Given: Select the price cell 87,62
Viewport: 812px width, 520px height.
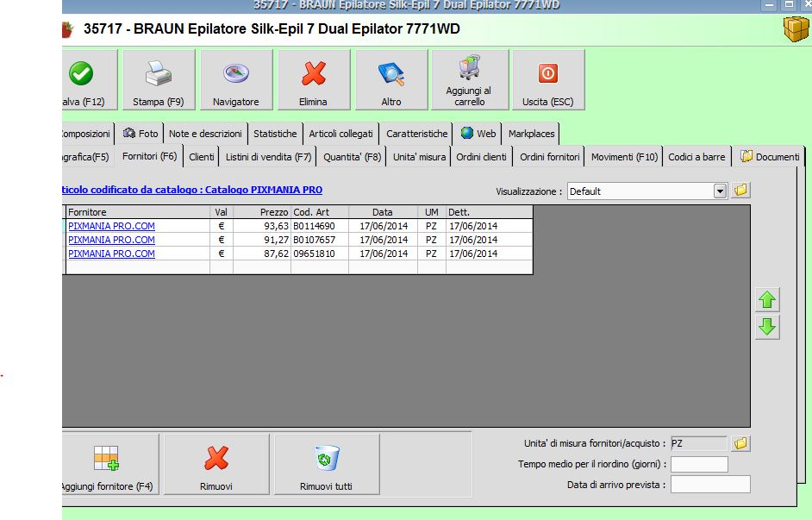Looking at the screenshot, I should pos(262,254).
